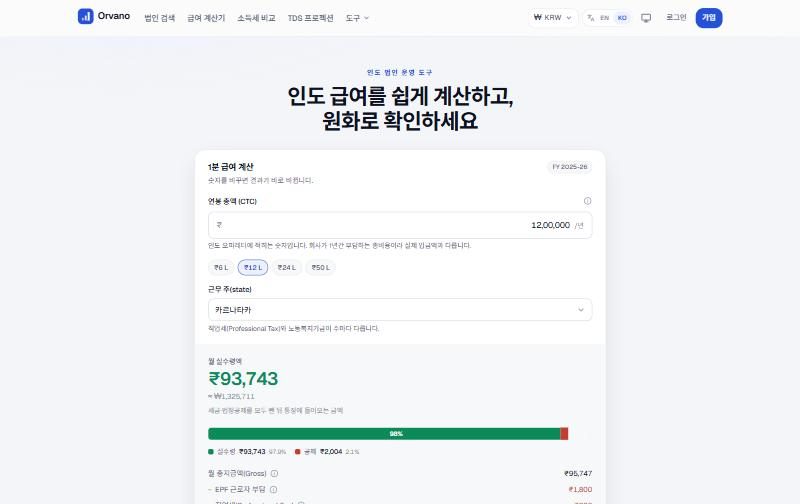Click the info icon beside 연봉 총액 (CTC)
This screenshot has width=800, height=504.
coord(587,201)
